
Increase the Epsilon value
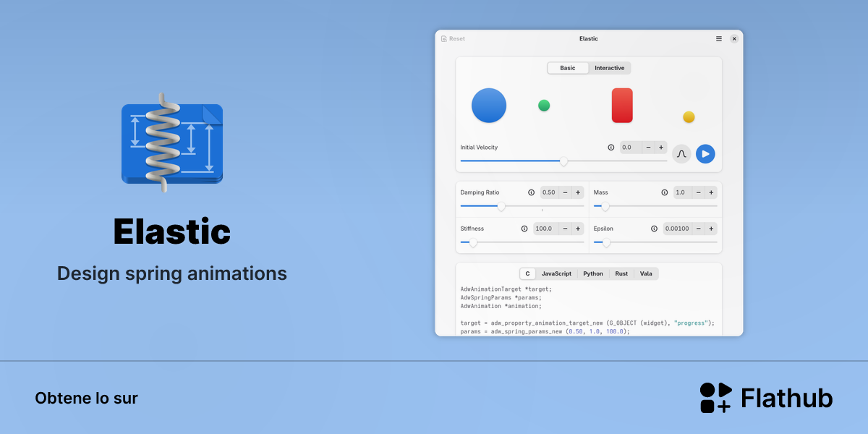[x=712, y=229]
